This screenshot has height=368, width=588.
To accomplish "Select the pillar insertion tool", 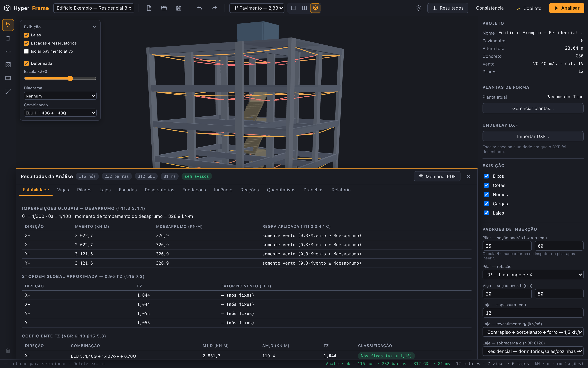I will click(8, 38).
